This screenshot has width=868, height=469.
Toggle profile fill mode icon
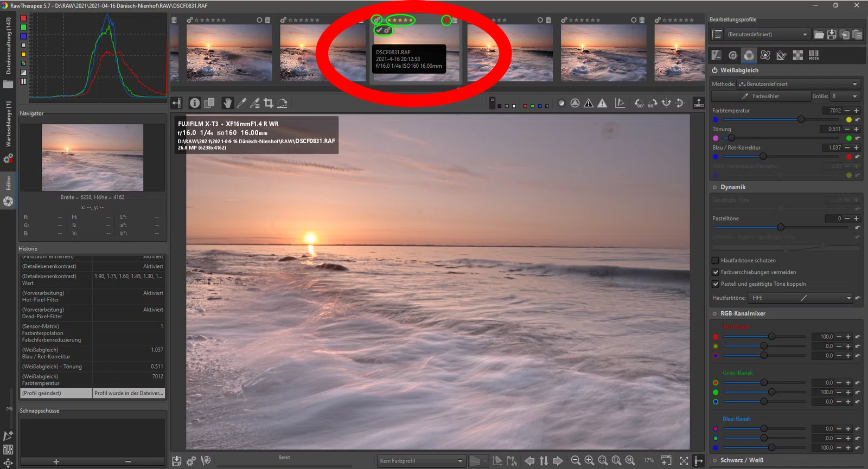point(717,34)
